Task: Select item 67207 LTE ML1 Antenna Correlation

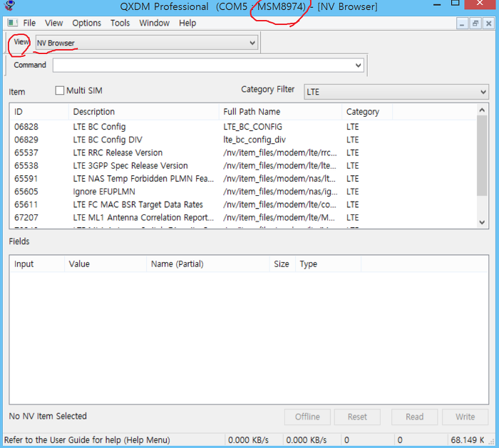Action: pos(243,218)
